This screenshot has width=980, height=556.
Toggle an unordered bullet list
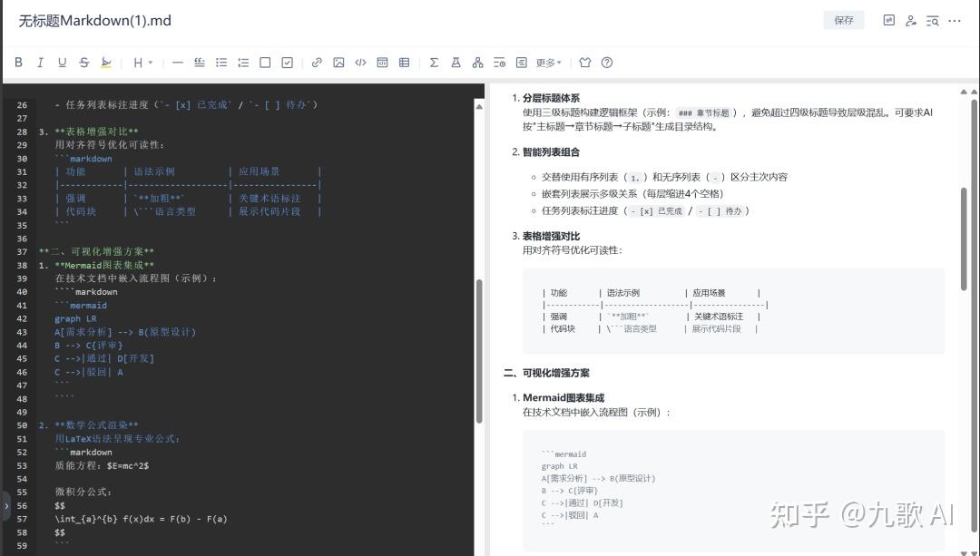point(221,62)
